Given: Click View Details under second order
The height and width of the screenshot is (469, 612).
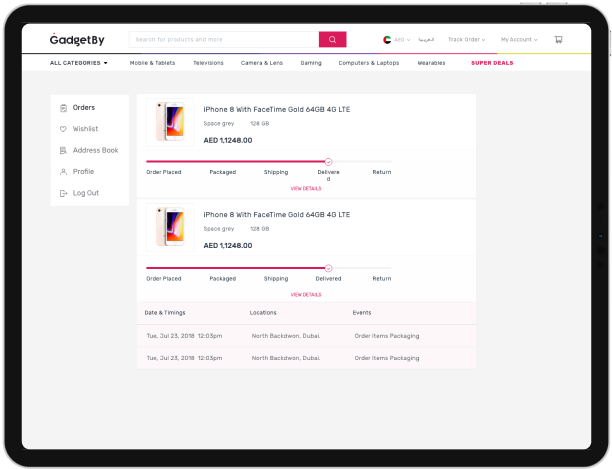Looking at the screenshot, I should click(306, 295).
